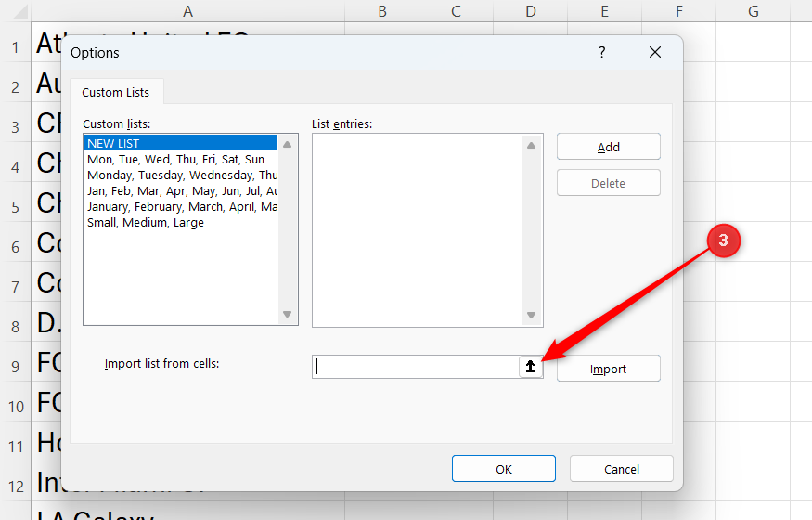
Task: Select column C header in the worksheet
Action: click(457, 11)
